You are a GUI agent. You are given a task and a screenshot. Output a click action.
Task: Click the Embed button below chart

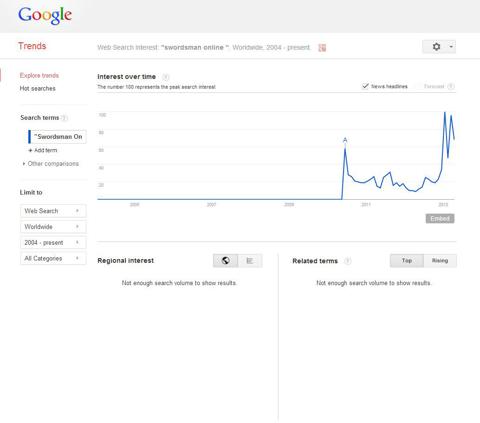coord(440,219)
